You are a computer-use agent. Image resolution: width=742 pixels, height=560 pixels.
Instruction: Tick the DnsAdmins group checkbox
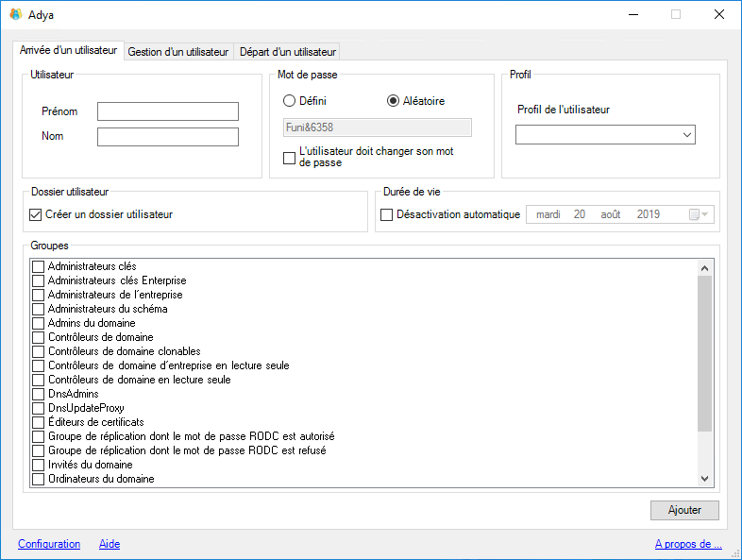tap(39, 394)
